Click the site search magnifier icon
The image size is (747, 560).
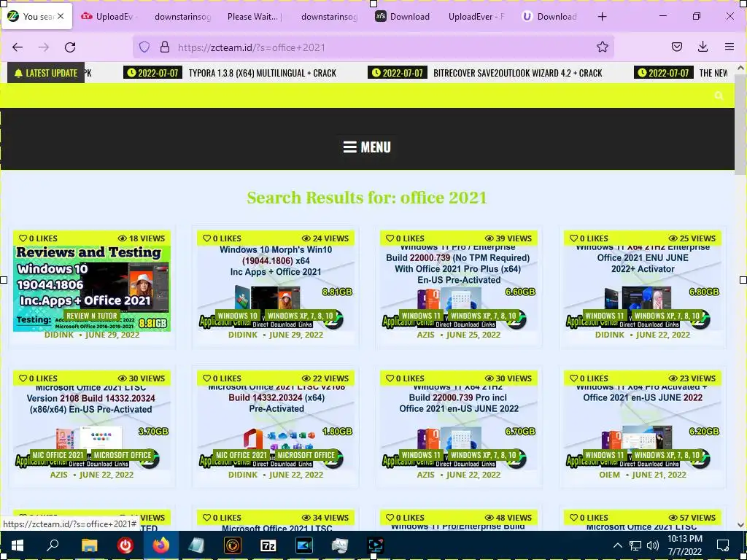719,96
